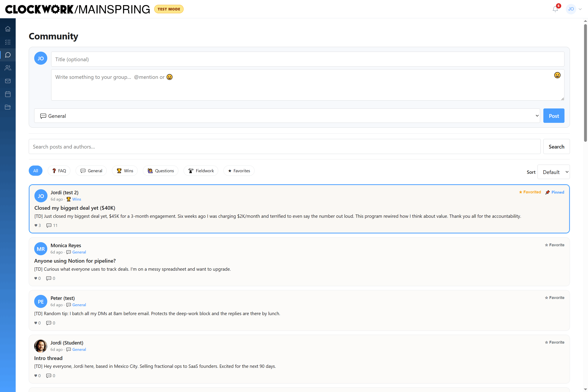Click Jordi (test 2) JO avatar
Viewport: 588px width, 392px height.
tap(41, 196)
